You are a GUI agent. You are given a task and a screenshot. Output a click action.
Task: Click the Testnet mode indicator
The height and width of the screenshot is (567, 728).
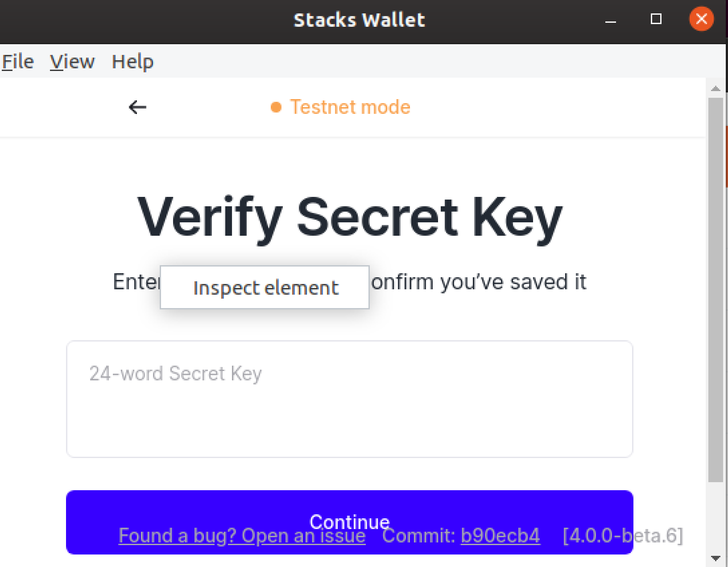(350, 107)
